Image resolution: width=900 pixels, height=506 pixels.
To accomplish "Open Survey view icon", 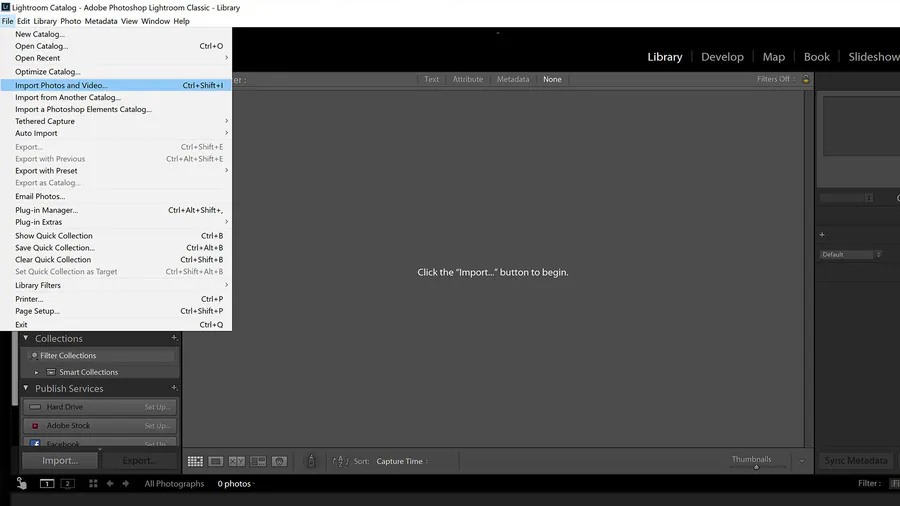I will point(258,461).
